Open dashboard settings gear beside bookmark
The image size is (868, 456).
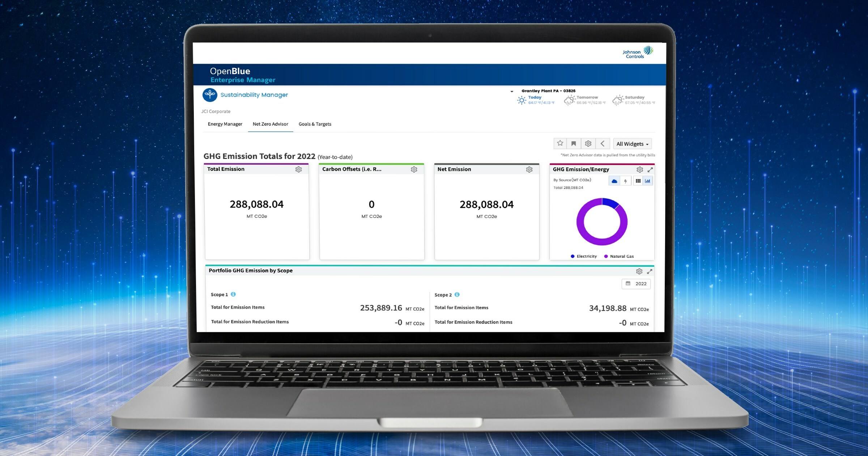pos(588,144)
